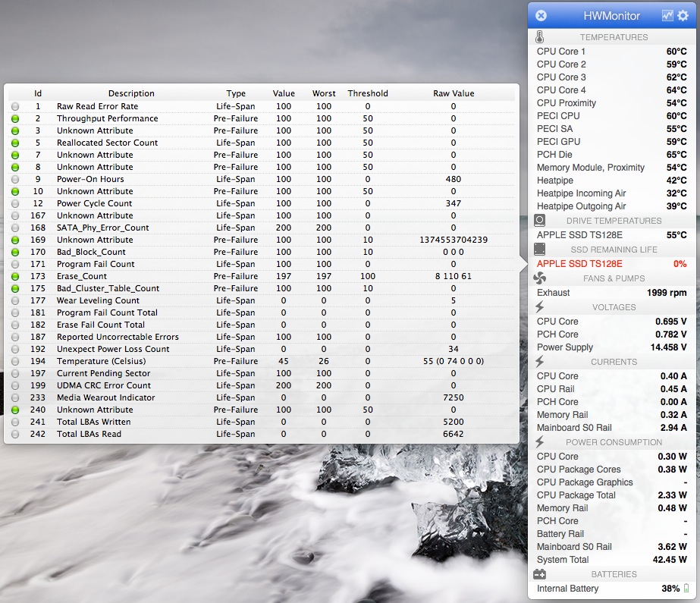Sort by the Worst column header
The image size is (700, 603).
tap(324, 93)
